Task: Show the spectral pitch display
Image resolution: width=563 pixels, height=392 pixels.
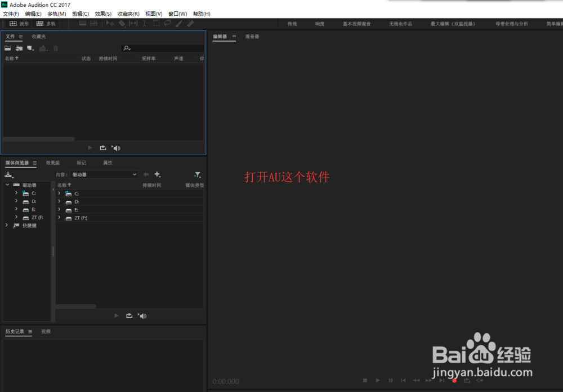Action: click(x=93, y=24)
